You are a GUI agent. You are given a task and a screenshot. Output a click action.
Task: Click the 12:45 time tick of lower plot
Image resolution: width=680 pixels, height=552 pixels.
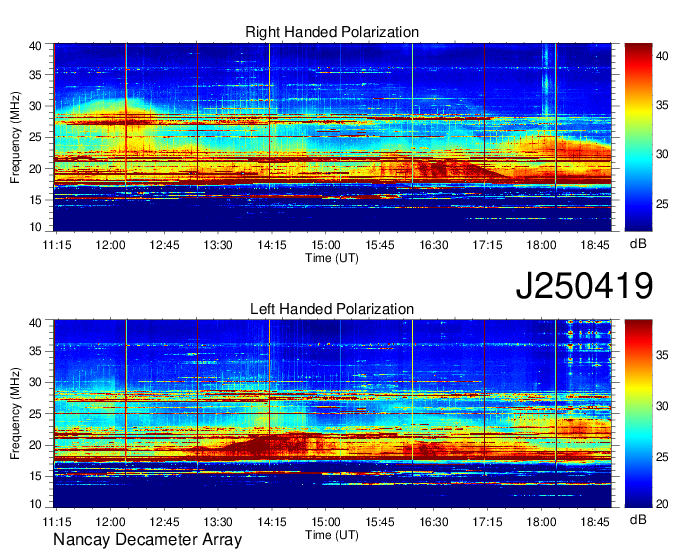pos(164,522)
